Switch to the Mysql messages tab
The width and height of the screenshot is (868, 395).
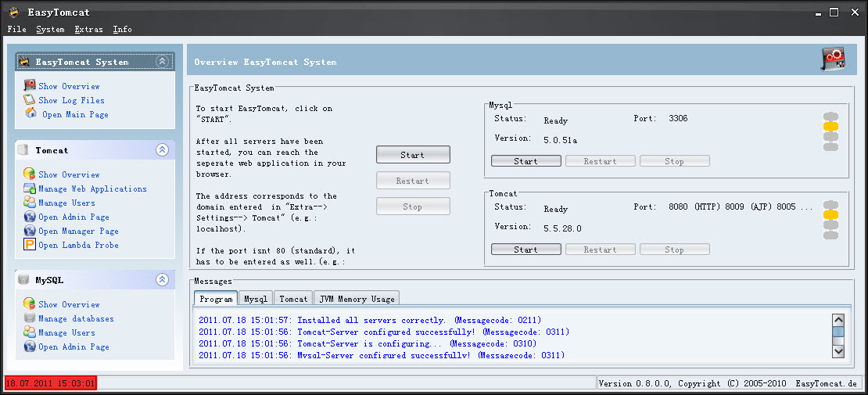256,299
